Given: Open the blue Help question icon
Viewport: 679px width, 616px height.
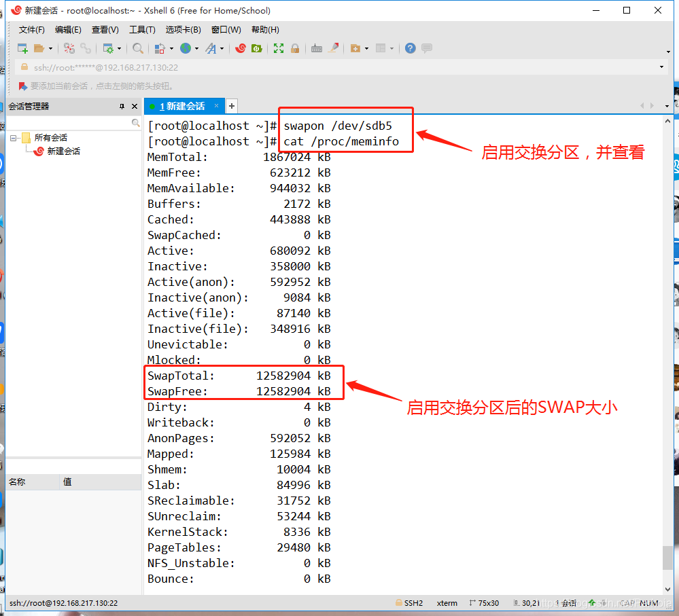Looking at the screenshot, I should coord(410,48).
